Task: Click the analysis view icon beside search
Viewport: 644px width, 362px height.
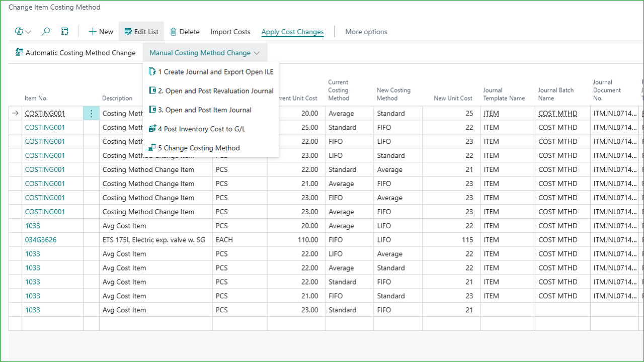Action: click(x=64, y=32)
